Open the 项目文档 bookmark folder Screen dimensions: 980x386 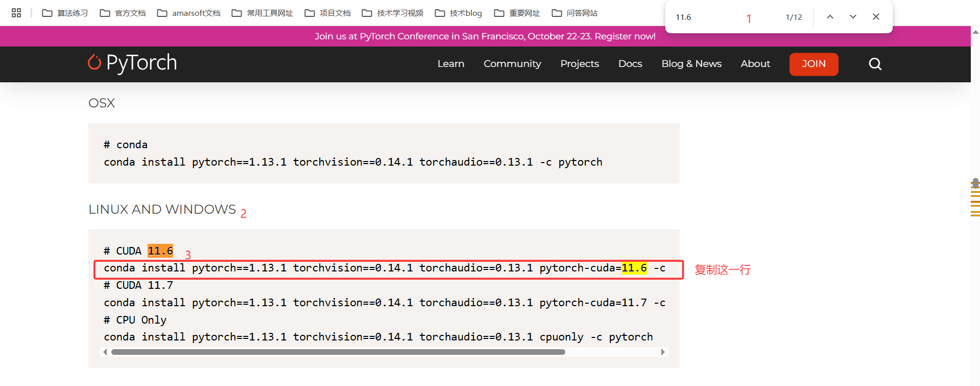[x=327, y=13]
